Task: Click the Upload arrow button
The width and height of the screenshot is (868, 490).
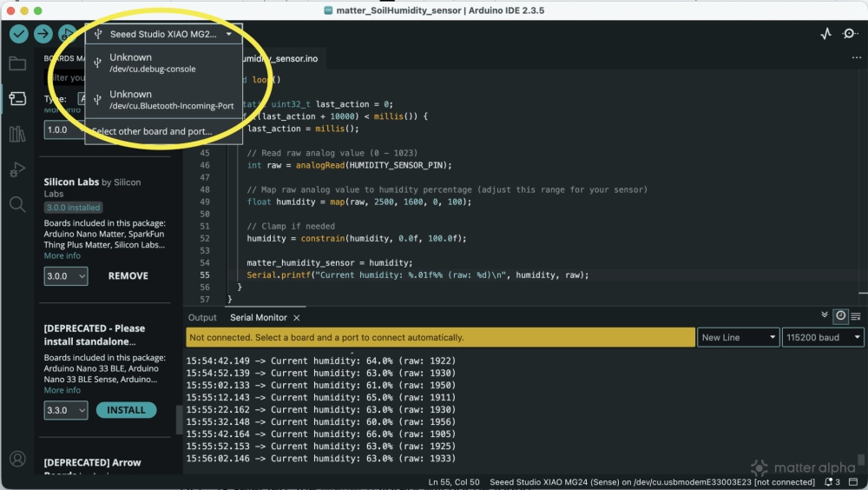Action: pyautogui.click(x=43, y=34)
